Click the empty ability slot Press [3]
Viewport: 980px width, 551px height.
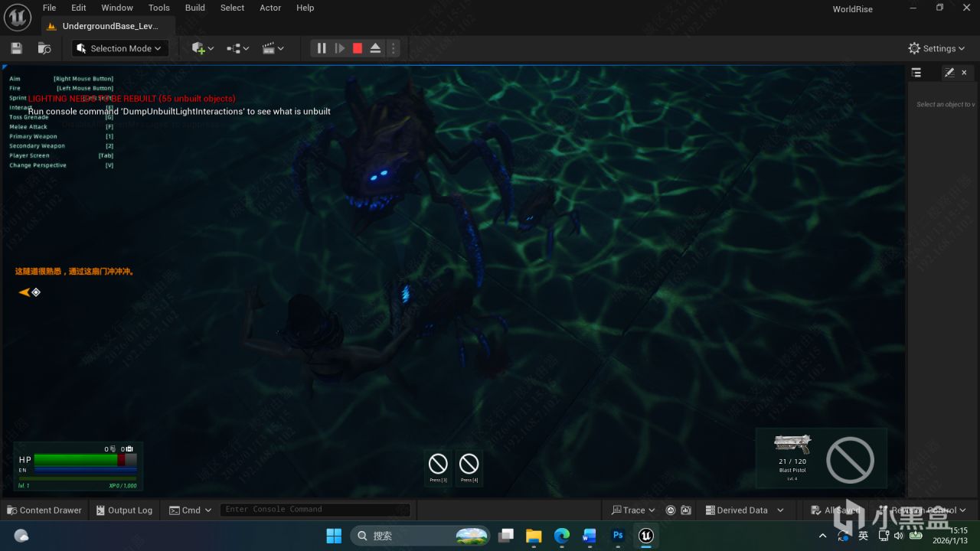[438, 468]
